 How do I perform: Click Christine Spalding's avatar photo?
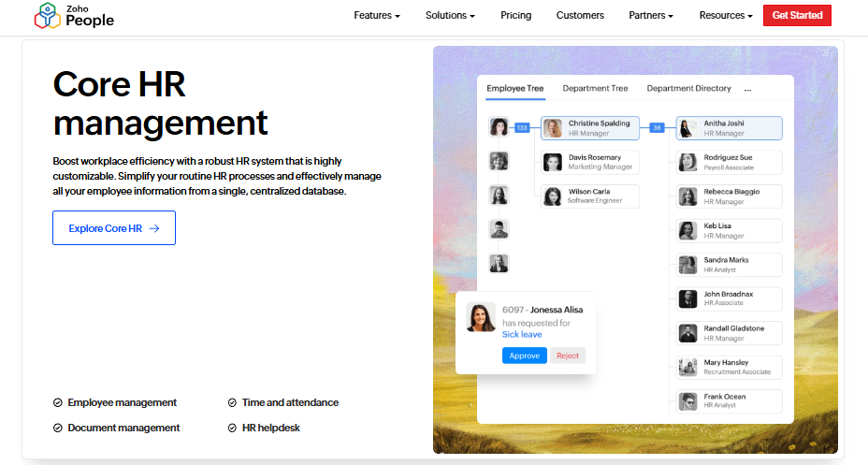click(553, 128)
